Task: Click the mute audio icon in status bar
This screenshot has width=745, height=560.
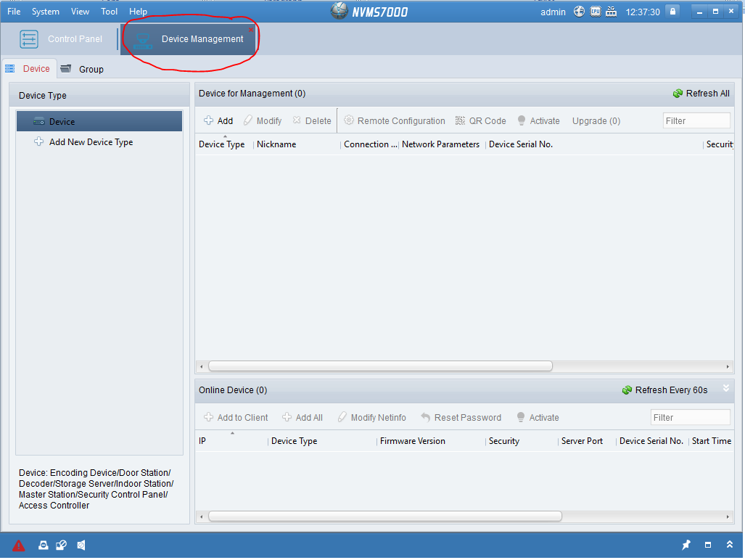Action: tap(81, 545)
